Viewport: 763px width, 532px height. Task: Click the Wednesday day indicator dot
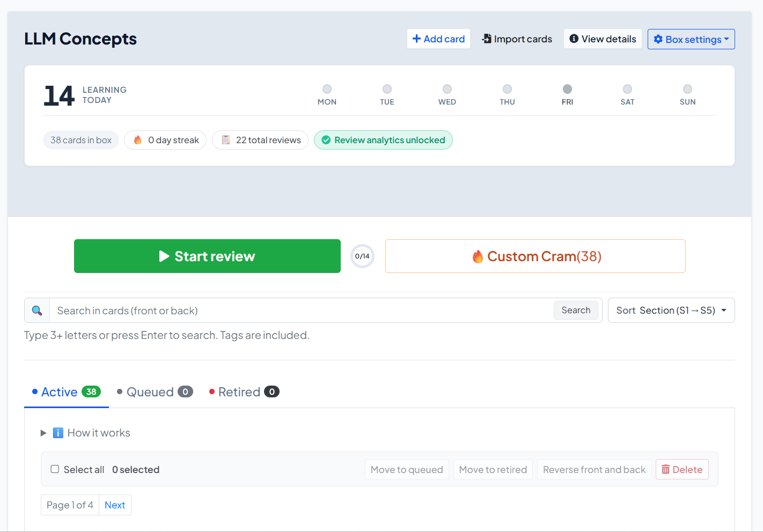pos(447,89)
